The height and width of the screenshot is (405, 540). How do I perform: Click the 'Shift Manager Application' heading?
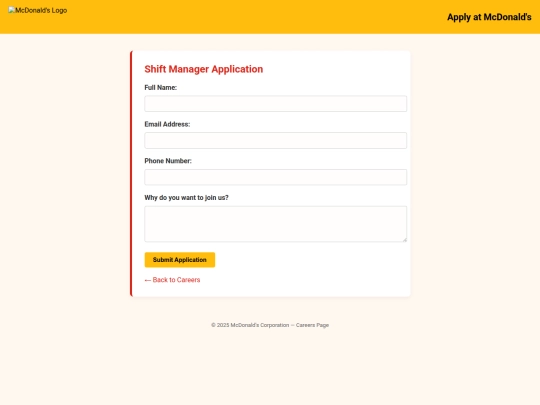click(204, 69)
